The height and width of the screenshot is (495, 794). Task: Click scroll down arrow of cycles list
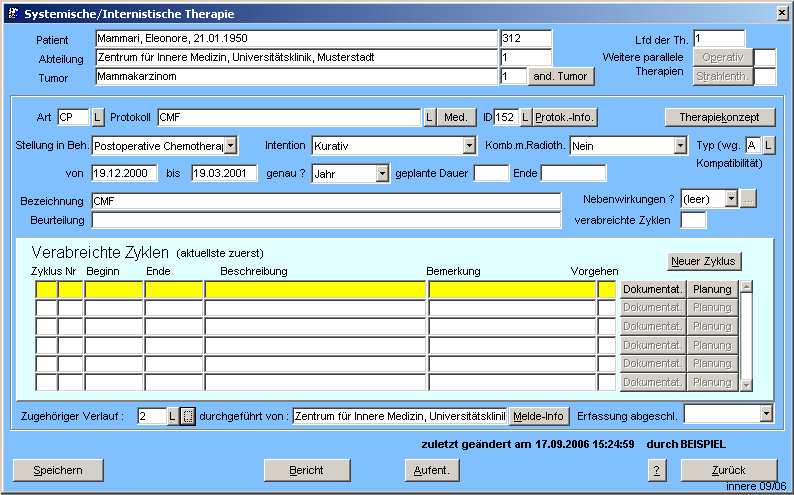[x=745, y=384]
